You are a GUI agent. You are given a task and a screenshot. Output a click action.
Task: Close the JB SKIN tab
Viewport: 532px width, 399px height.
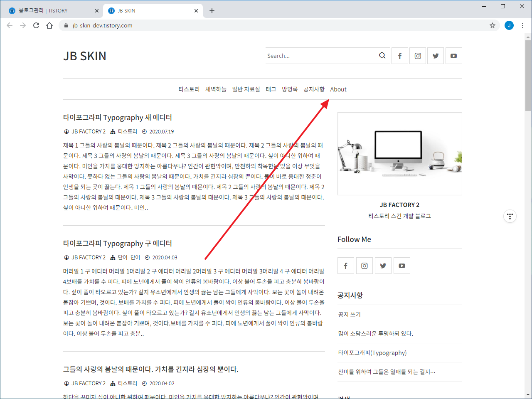(196, 11)
